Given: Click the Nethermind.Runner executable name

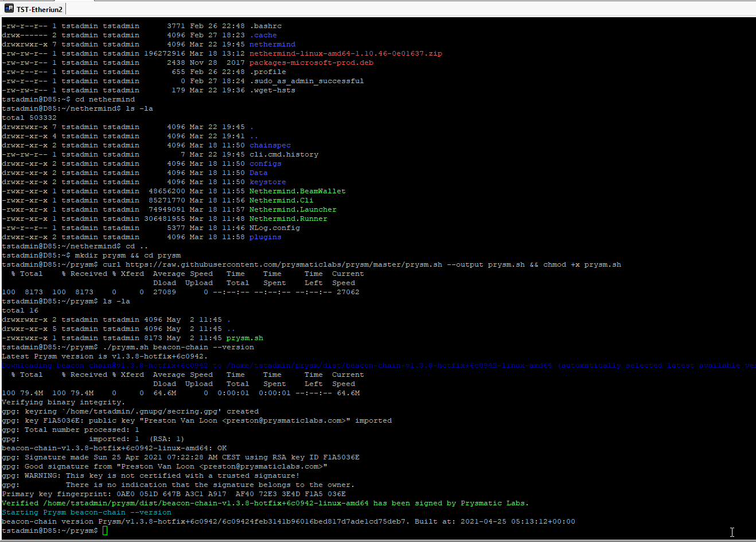Looking at the screenshot, I should pos(289,219).
